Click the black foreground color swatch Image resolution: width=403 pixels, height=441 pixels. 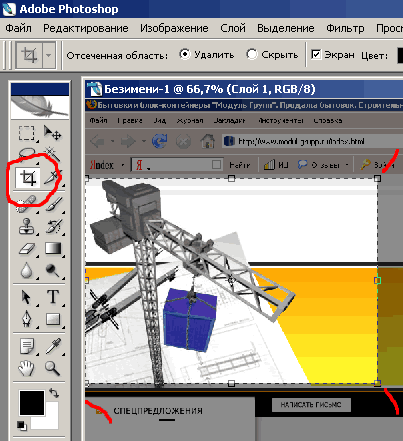pos(32,403)
